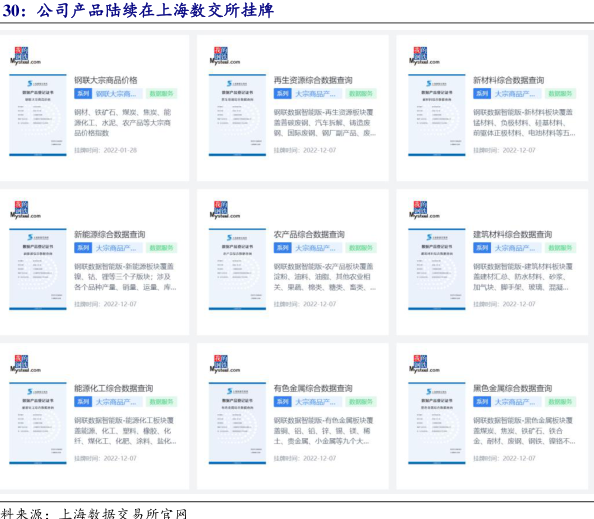
Task: Open the 再生资源综合数据查询 product title
Action: click(x=313, y=80)
